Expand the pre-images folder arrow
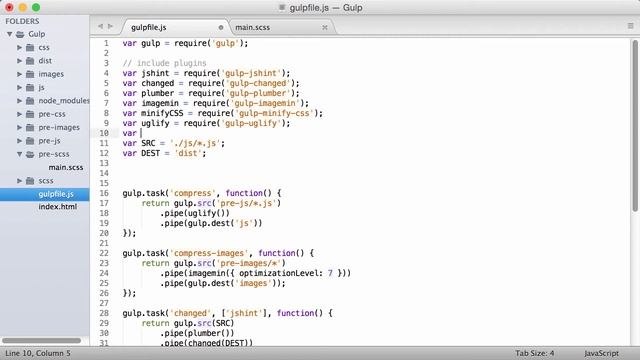The image size is (640, 360). pos(19,128)
